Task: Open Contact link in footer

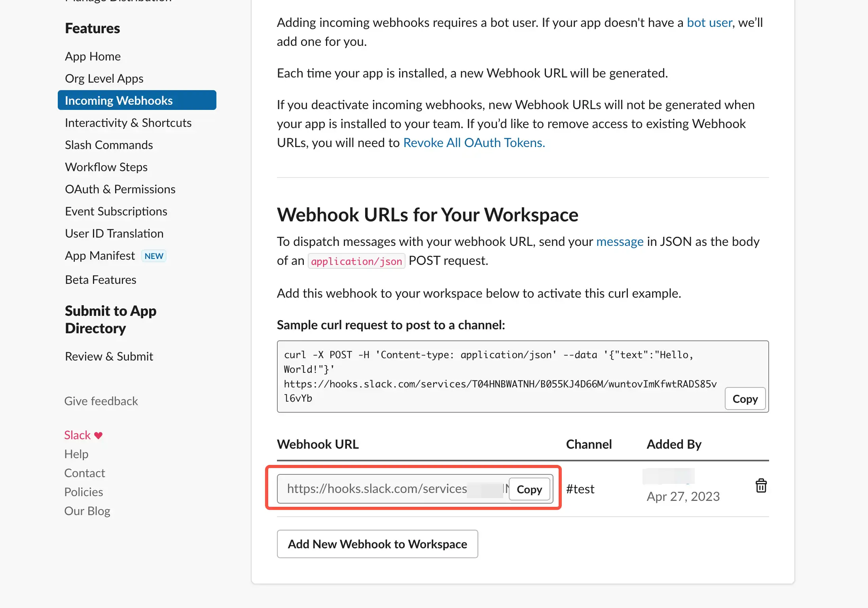Action: pos(84,473)
